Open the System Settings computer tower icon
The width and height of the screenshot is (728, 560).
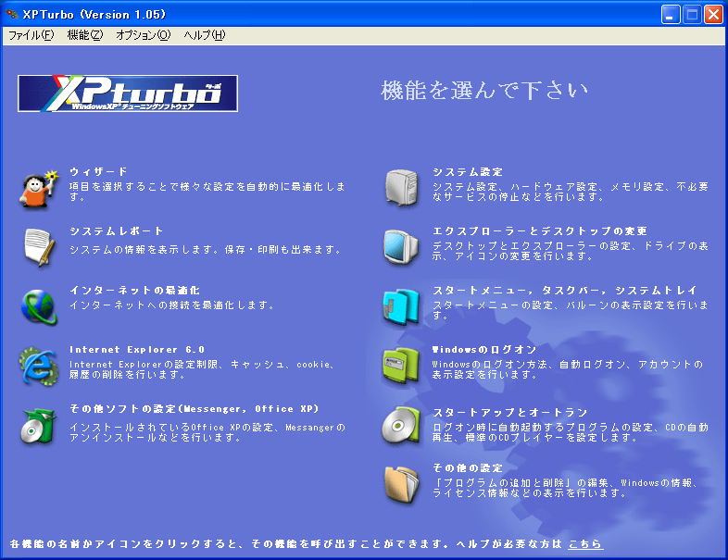[x=402, y=188]
